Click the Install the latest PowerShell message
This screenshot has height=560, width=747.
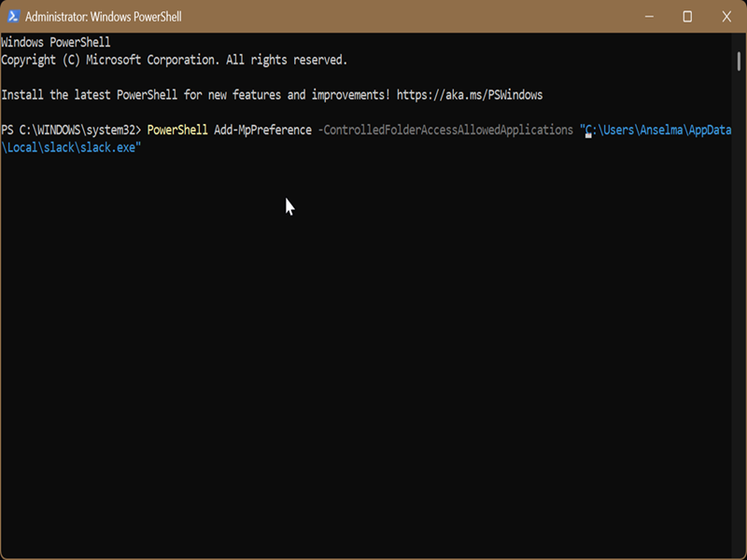[x=196, y=95]
